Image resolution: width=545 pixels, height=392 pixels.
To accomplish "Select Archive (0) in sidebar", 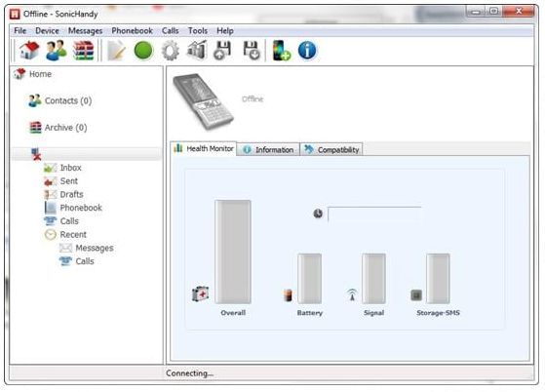I will click(65, 128).
